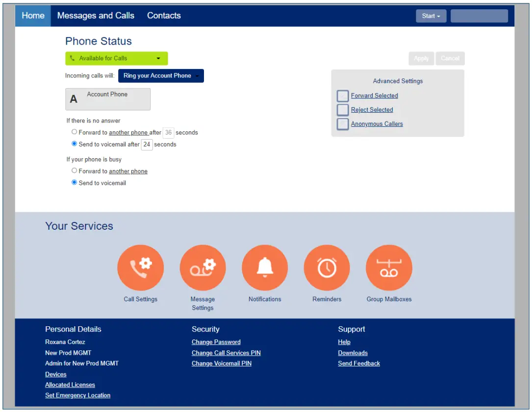Click the Phone Status heading
This screenshot has height=412, width=532.
pyautogui.click(x=99, y=41)
